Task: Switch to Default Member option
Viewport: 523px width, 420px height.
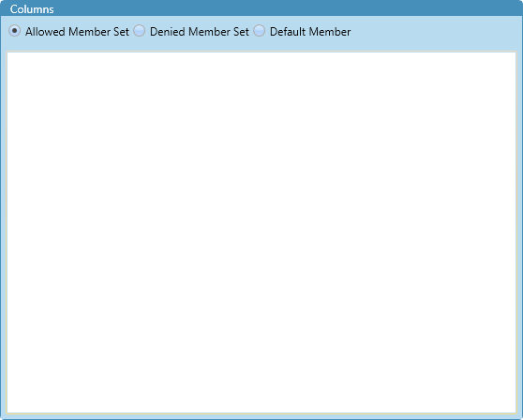Action: [260, 31]
